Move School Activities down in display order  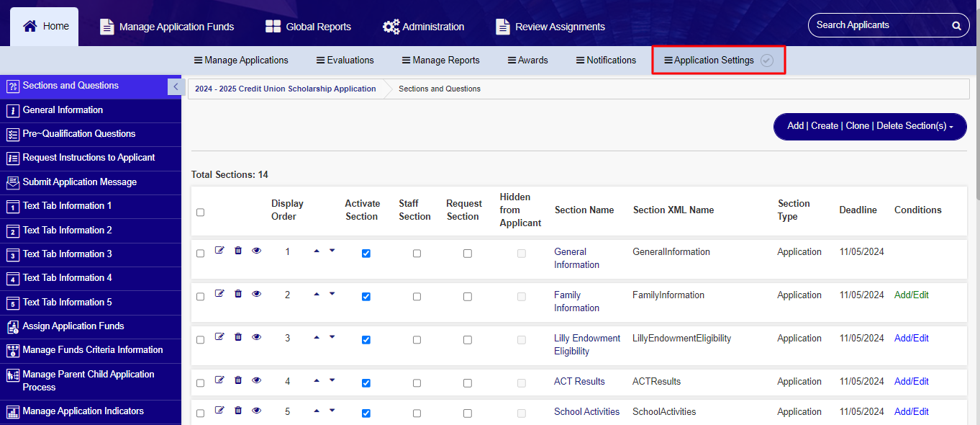pyautogui.click(x=332, y=411)
